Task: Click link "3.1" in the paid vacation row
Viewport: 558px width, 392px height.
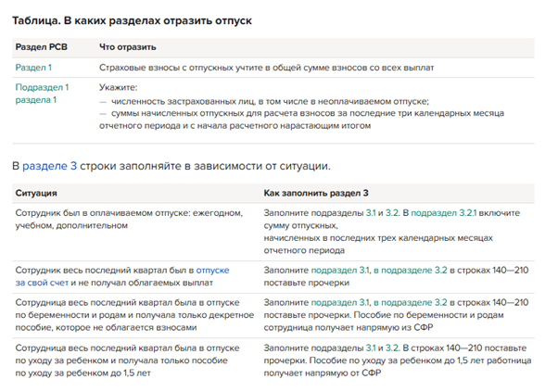Action: pos(371,213)
